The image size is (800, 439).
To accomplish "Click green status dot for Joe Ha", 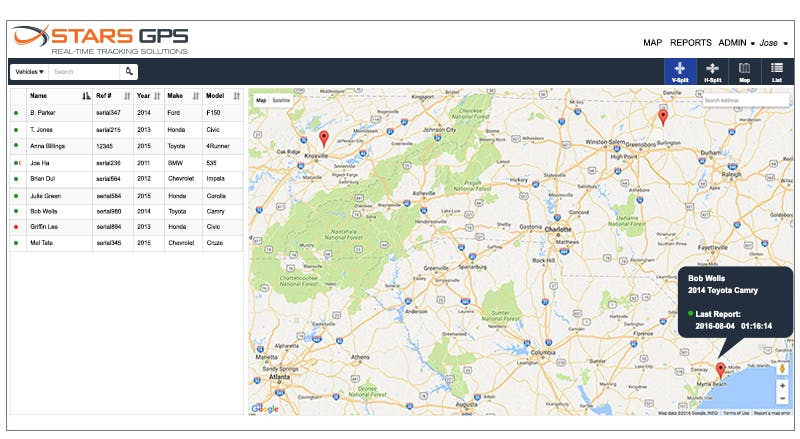I will 16,163.
